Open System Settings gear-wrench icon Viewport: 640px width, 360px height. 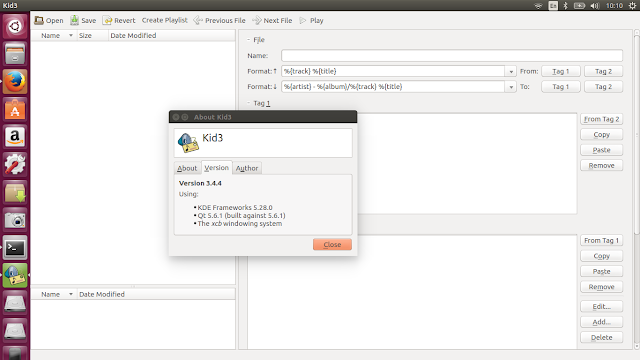pyautogui.click(x=15, y=165)
